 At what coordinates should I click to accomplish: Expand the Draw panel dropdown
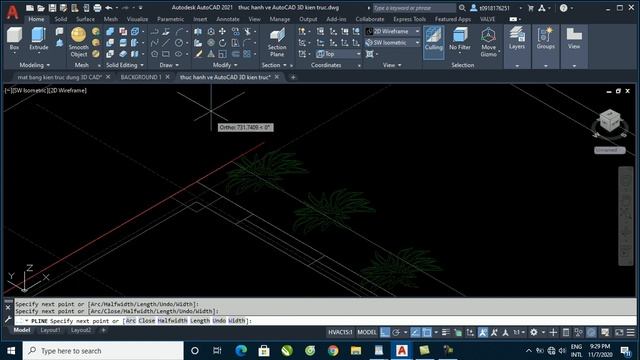click(169, 65)
